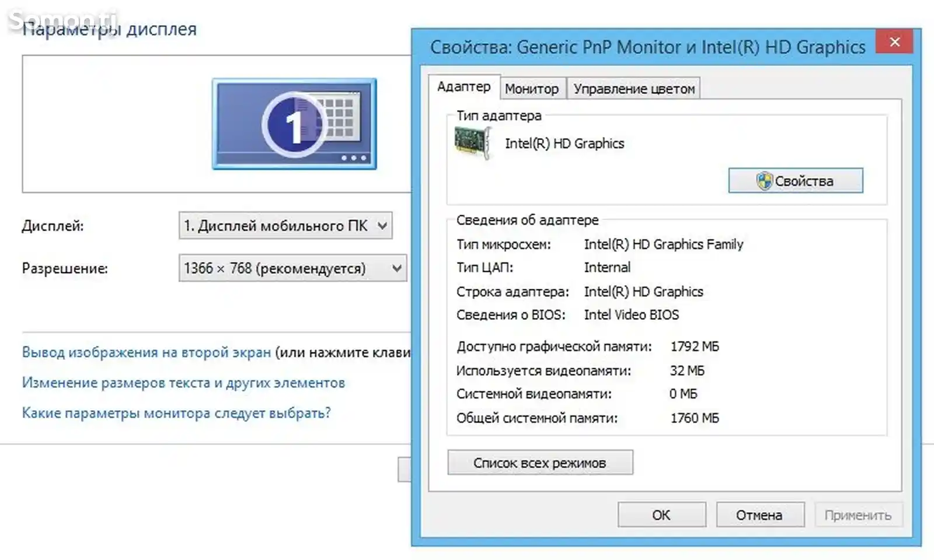Click the Строка адаптера label

513,292
